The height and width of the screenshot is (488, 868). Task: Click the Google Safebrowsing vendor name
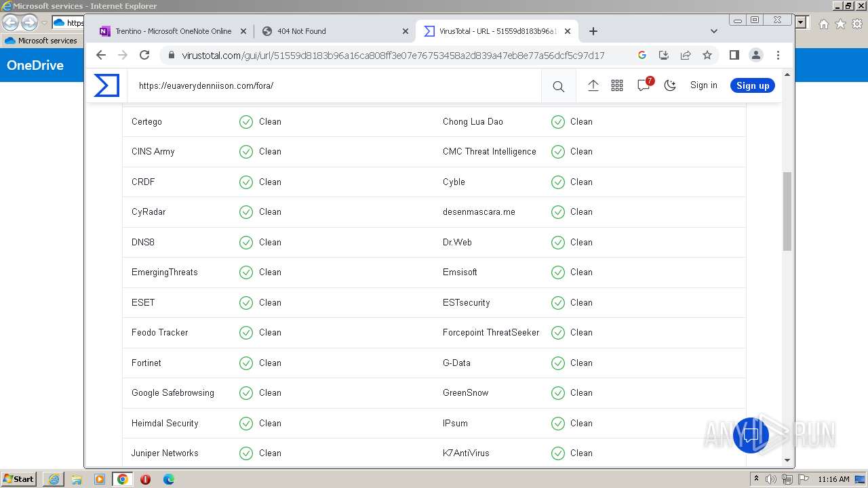point(173,393)
